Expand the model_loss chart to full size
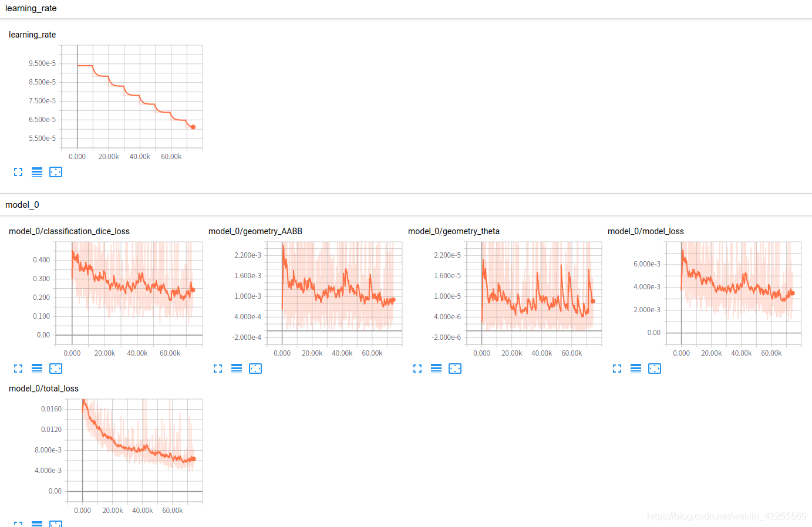Screen dimensions: 812x527 [617, 369]
